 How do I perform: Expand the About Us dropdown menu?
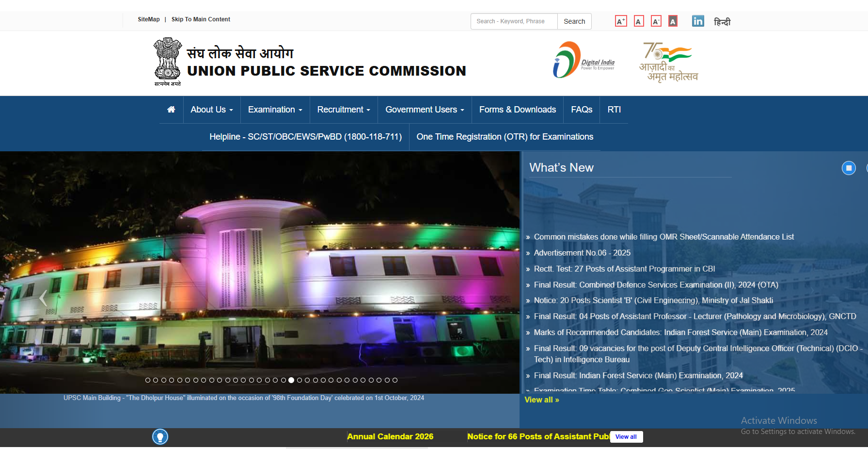(212, 110)
